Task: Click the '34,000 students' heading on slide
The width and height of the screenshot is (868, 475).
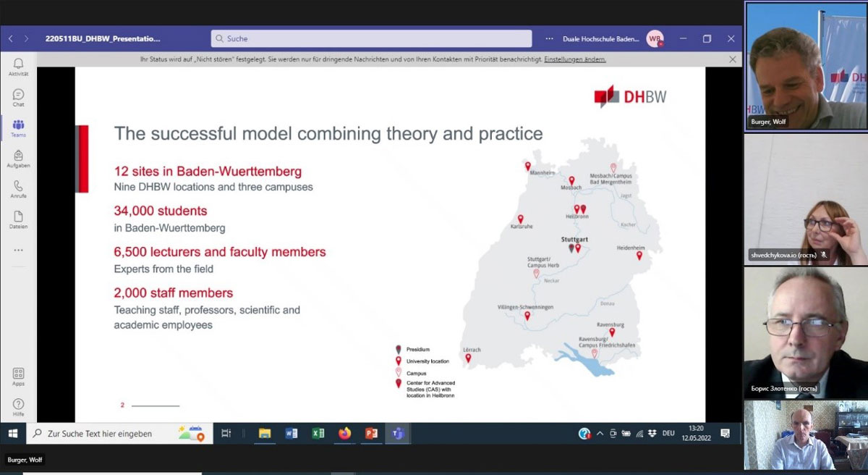Action: 161,211
